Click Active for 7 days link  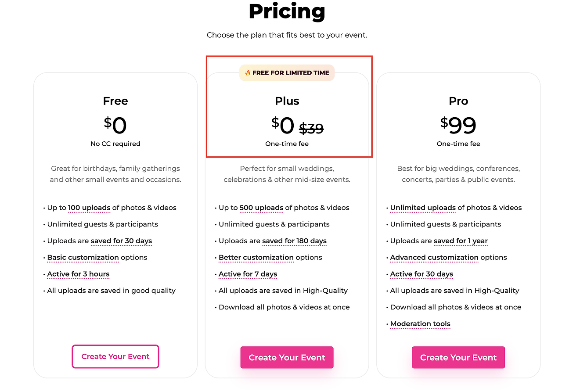coord(248,274)
